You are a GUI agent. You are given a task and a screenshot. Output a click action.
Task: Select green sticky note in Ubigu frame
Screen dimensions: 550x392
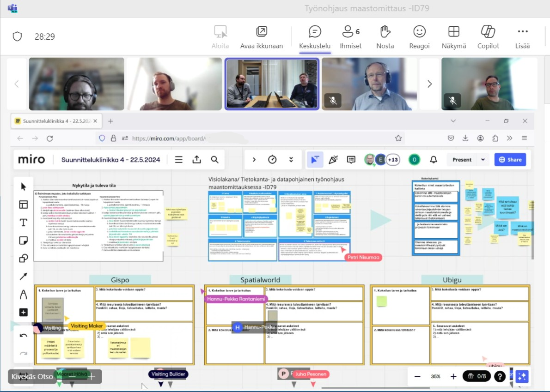click(382, 301)
